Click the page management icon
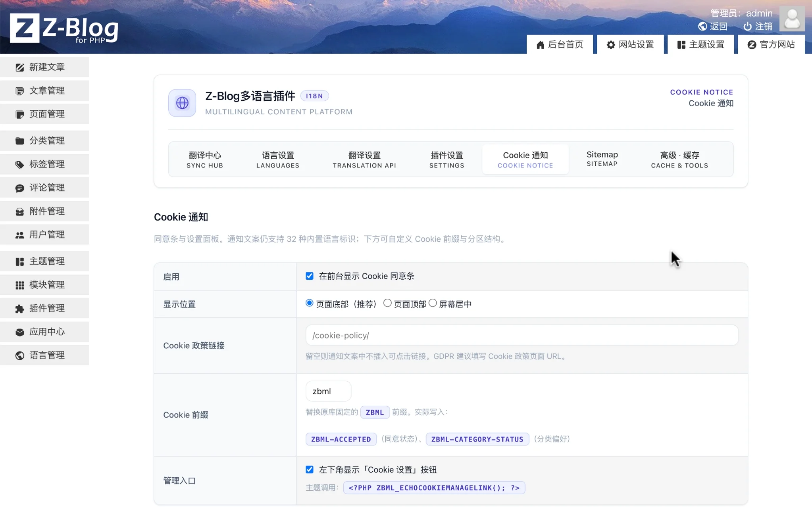The image size is (812, 507). coord(19,114)
